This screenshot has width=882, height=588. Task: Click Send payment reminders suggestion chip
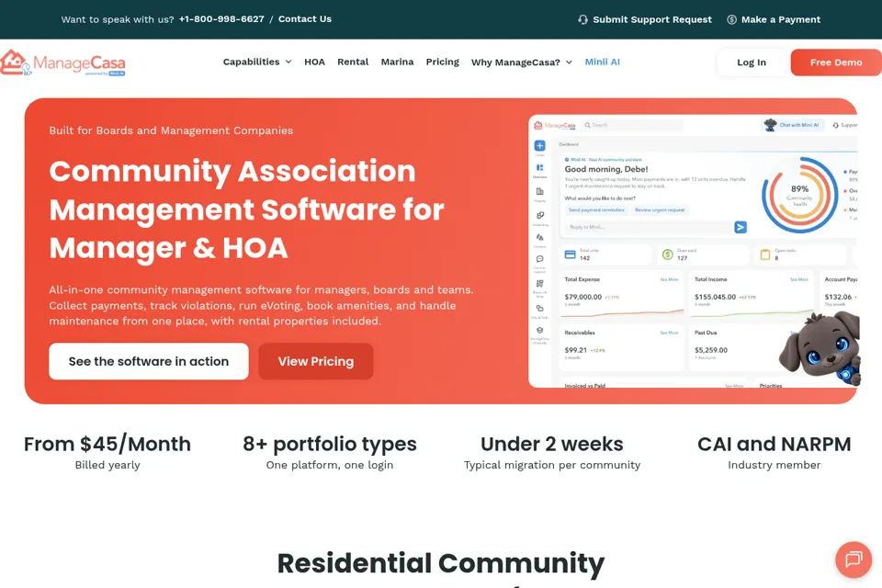point(596,209)
